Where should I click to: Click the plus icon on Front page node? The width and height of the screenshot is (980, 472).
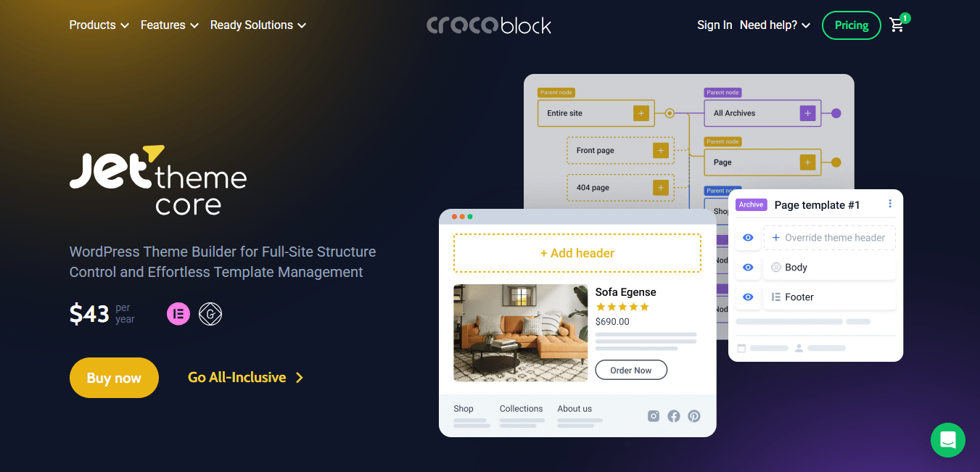(660, 150)
